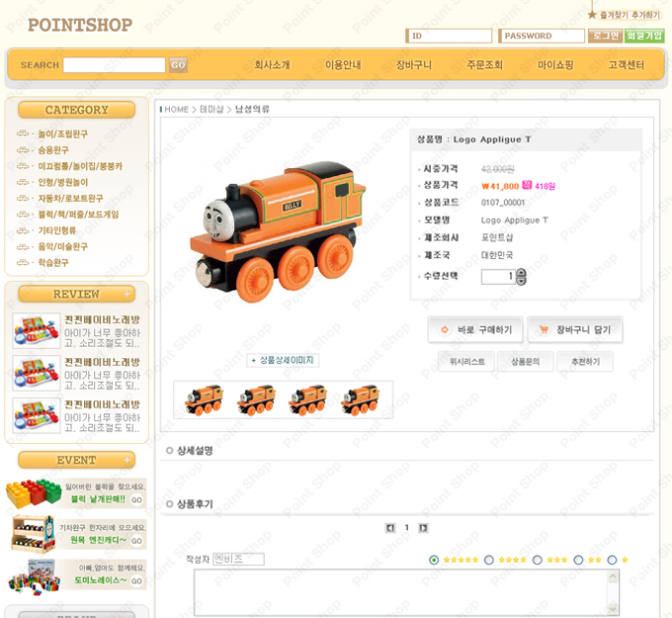The height and width of the screenshot is (618, 672).
Task: Click 바로 구매하기 buy now button
Action: tap(475, 330)
